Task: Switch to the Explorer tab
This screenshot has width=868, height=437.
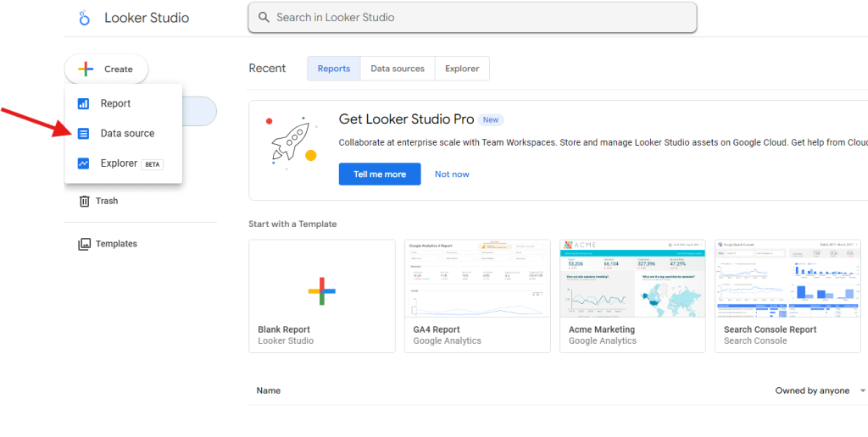Action: 462,69
